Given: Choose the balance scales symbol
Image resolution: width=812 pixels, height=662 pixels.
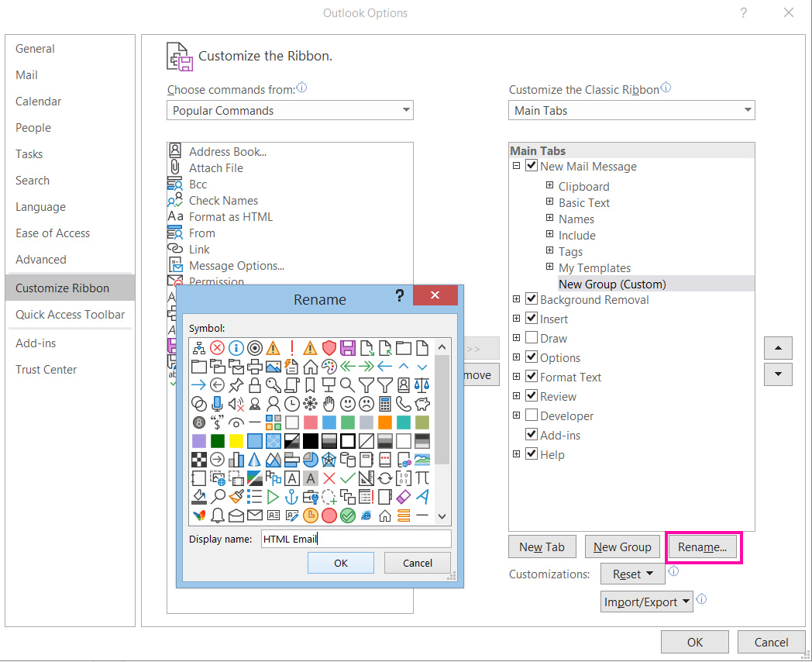Looking at the screenshot, I should [x=422, y=384].
